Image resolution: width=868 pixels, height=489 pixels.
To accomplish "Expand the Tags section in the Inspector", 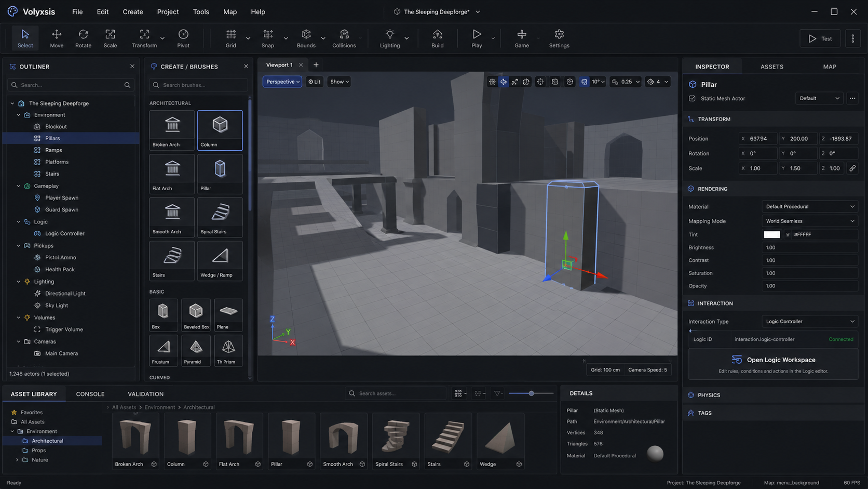I will [774, 413].
